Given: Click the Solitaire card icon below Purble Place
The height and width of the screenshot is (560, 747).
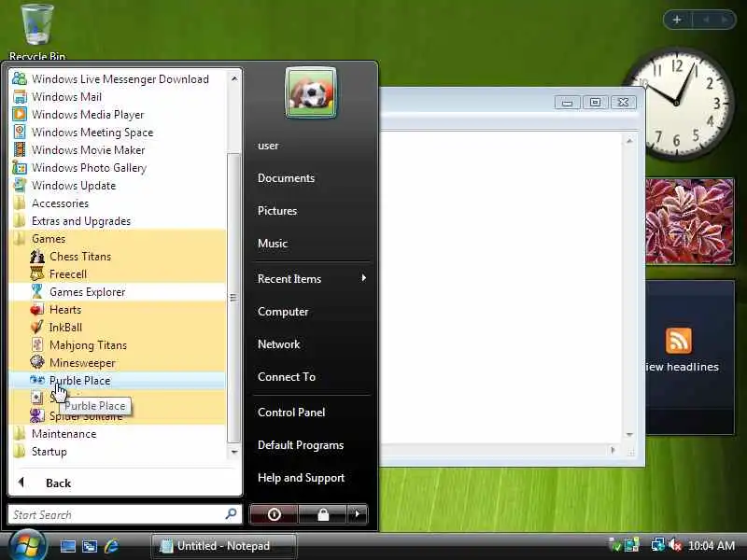Looking at the screenshot, I should pyautogui.click(x=36, y=398).
